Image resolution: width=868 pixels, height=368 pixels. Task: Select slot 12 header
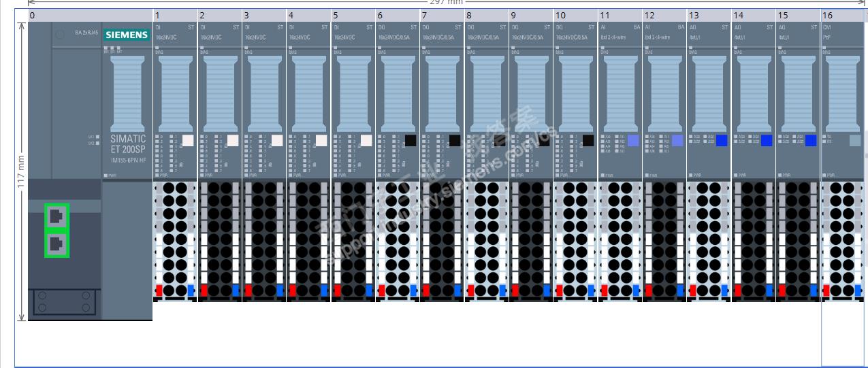click(664, 15)
